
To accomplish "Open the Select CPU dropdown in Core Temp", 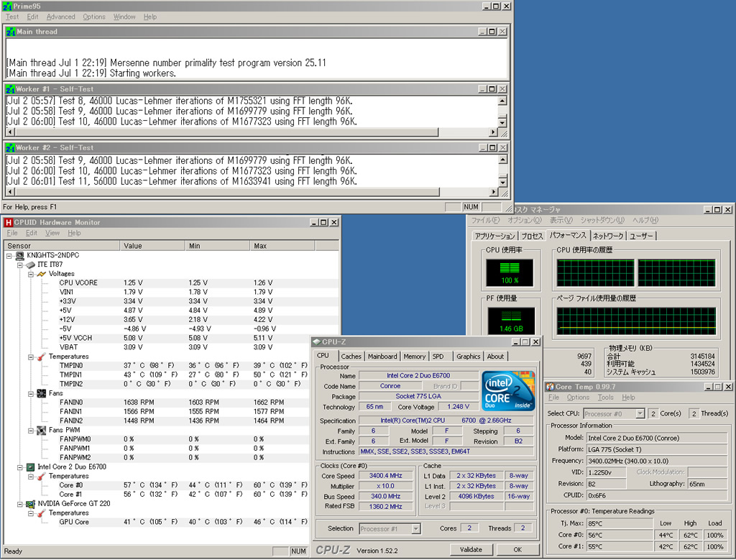I will tap(640, 413).
